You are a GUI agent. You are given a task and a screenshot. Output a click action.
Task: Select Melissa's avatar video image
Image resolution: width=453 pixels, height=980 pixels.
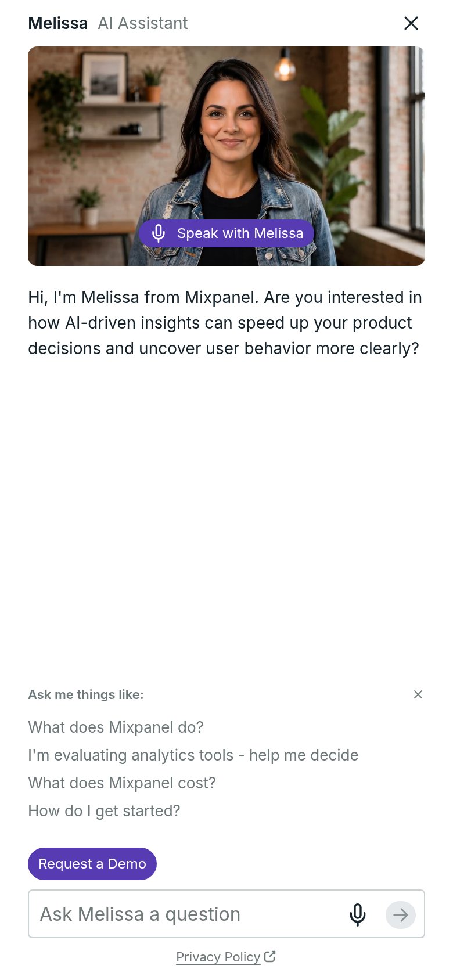point(227,156)
